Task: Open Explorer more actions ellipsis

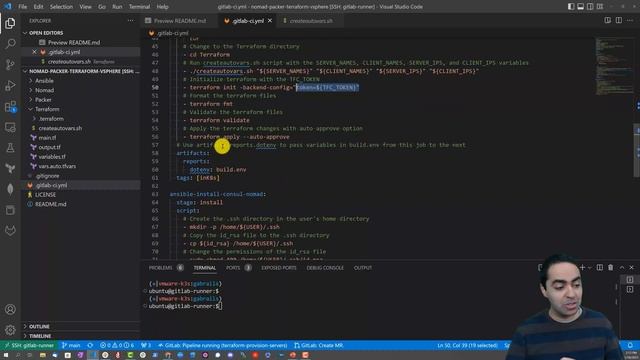Action: click(x=131, y=20)
